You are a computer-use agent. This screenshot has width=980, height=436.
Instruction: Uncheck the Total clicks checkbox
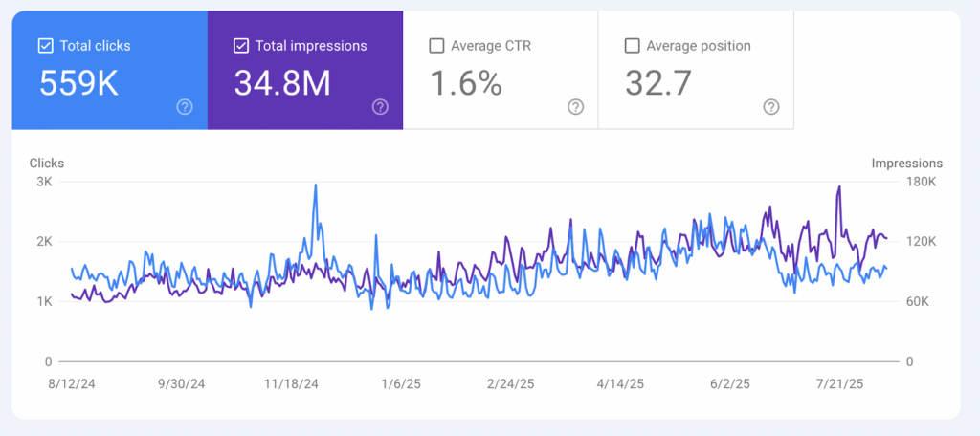point(45,46)
